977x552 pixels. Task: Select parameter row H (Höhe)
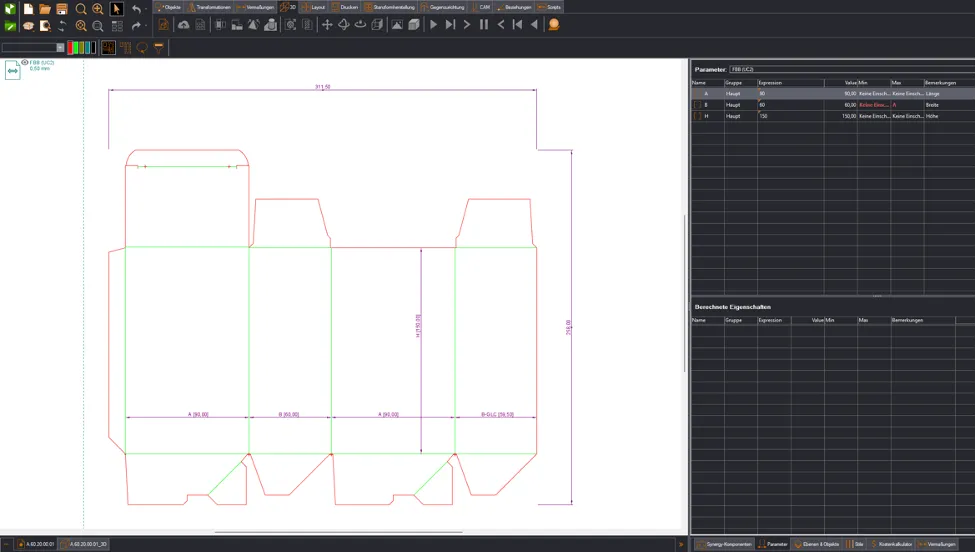(832, 116)
